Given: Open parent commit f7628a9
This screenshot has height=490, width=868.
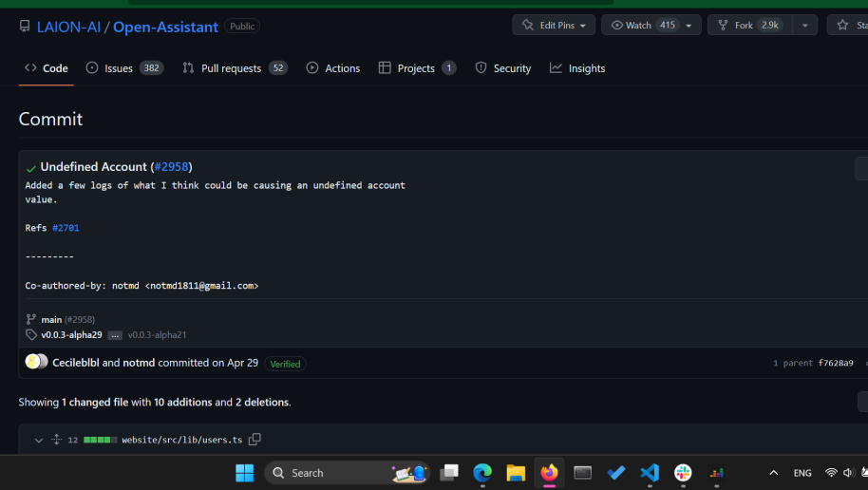Looking at the screenshot, I should tap(836, 363).
